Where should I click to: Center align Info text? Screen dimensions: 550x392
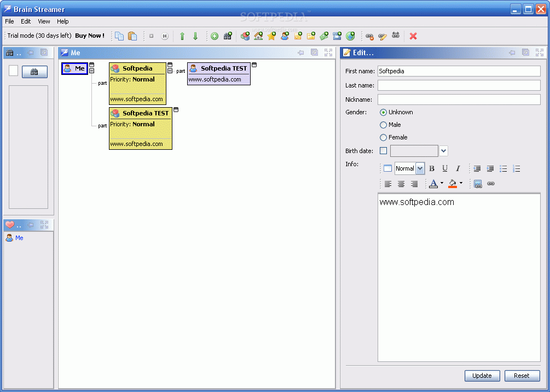tap(401, 184)
